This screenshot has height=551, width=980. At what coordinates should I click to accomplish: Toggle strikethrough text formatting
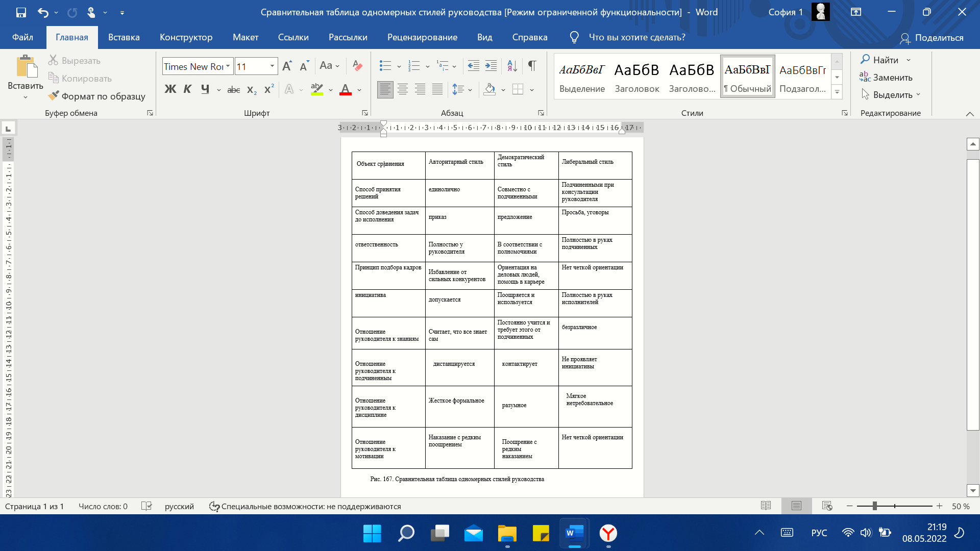(x=233, y=90)
